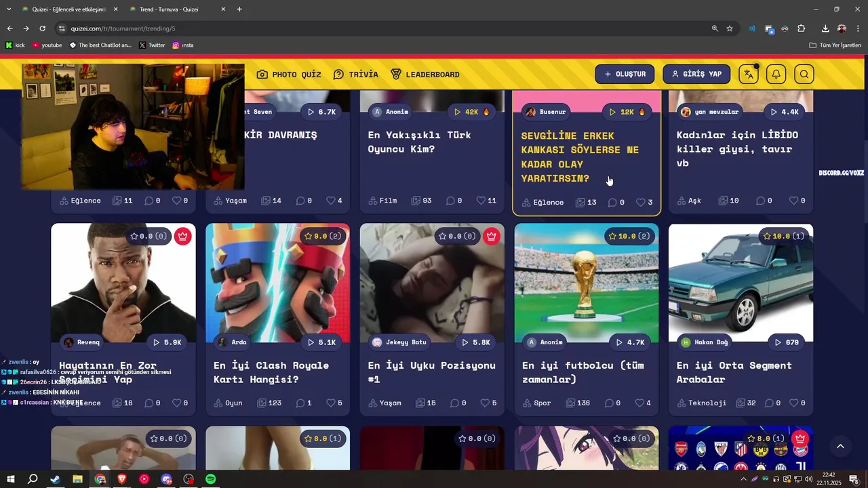868x488 pixels.
Task: Reload the page with the refresh icon
Action: [42, 28]
